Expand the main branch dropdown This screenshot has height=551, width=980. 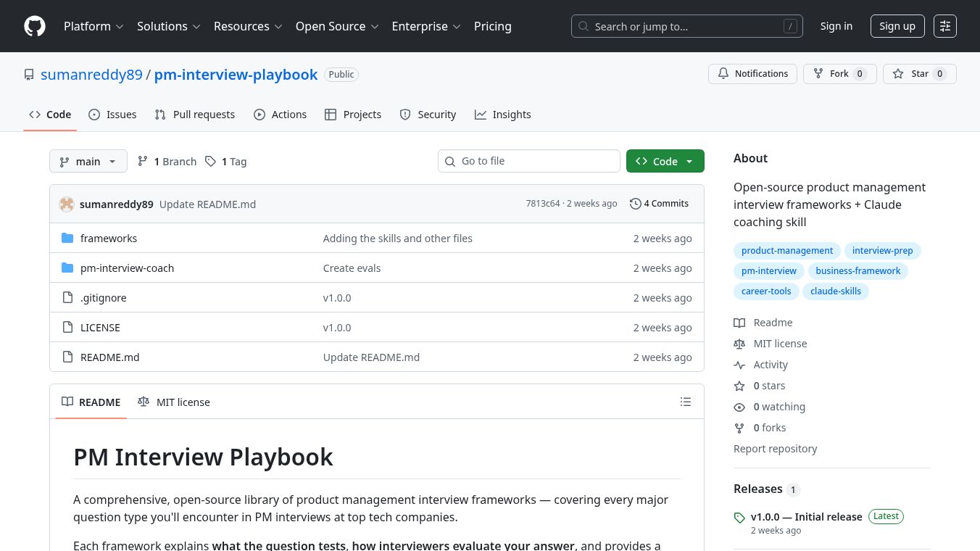(88, 161)
